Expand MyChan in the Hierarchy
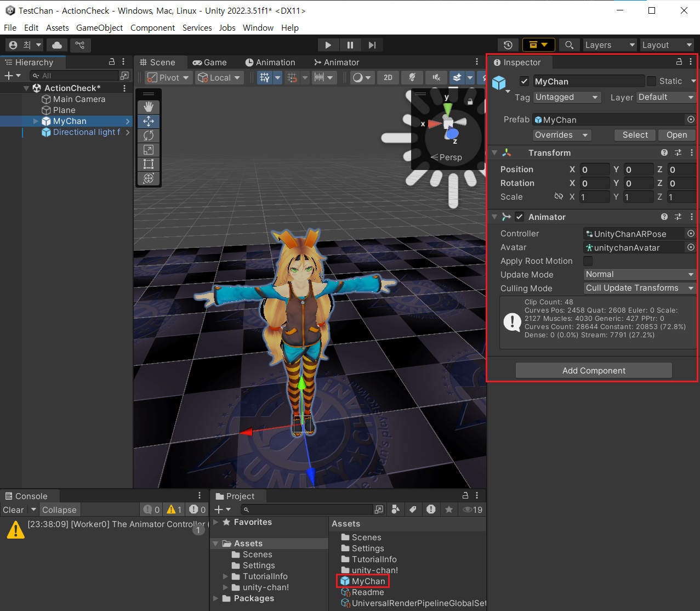700x611 pixels. coord(36,121)
